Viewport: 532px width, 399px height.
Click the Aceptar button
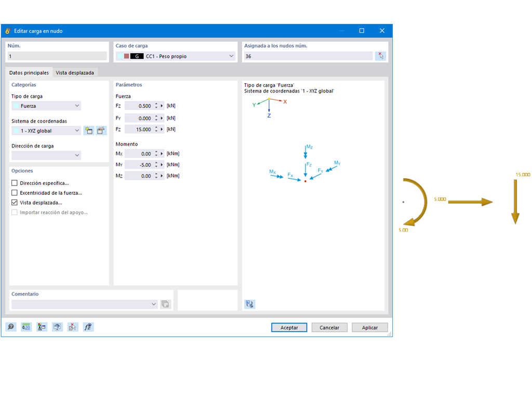[289, 327]
